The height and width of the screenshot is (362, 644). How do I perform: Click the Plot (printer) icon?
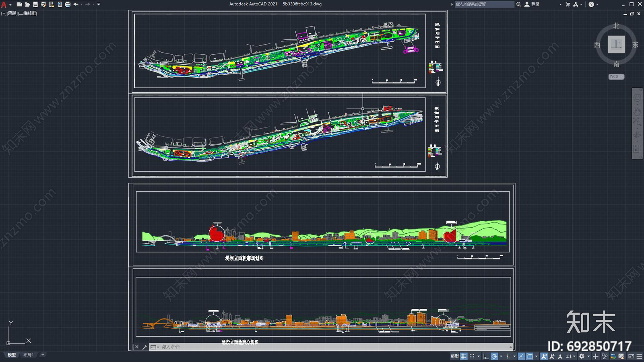68,4
